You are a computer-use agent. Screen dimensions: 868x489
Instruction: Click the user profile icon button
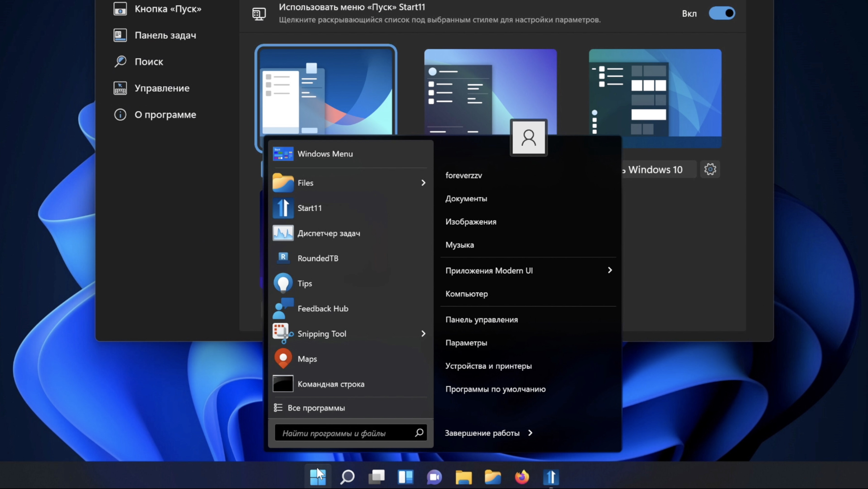coord(528,138)
